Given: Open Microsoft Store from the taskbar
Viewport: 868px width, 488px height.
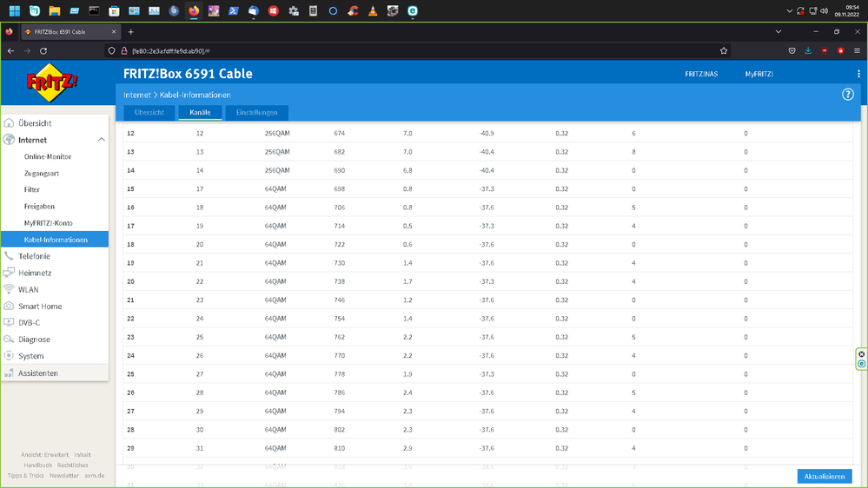Looking at the screenshot, I should [x=114, y=10].
